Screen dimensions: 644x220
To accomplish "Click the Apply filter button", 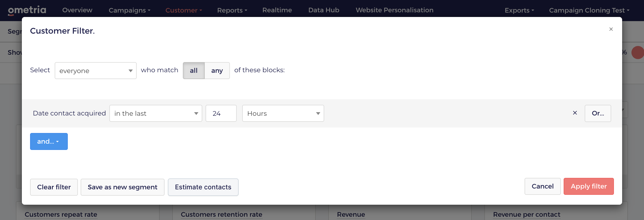I will pyautogui.click(x=589, y=186).
